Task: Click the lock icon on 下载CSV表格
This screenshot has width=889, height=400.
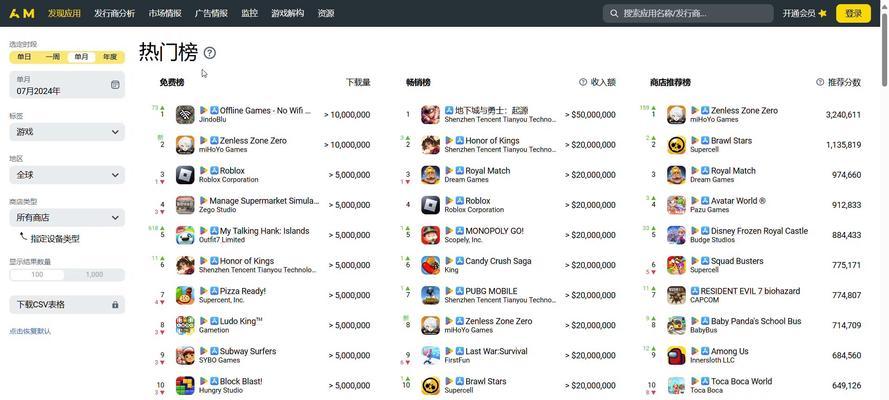Action: pyautogui.click(x=115, y=305)
